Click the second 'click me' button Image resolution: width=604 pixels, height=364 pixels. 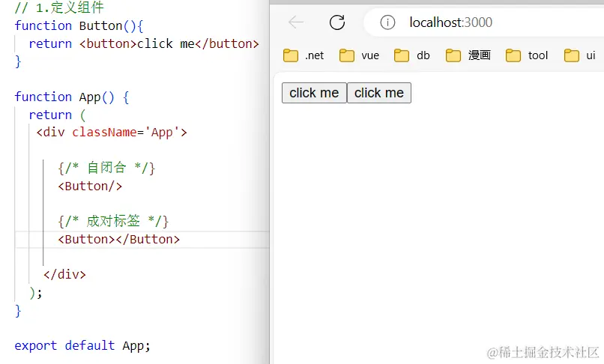[379, 93]
